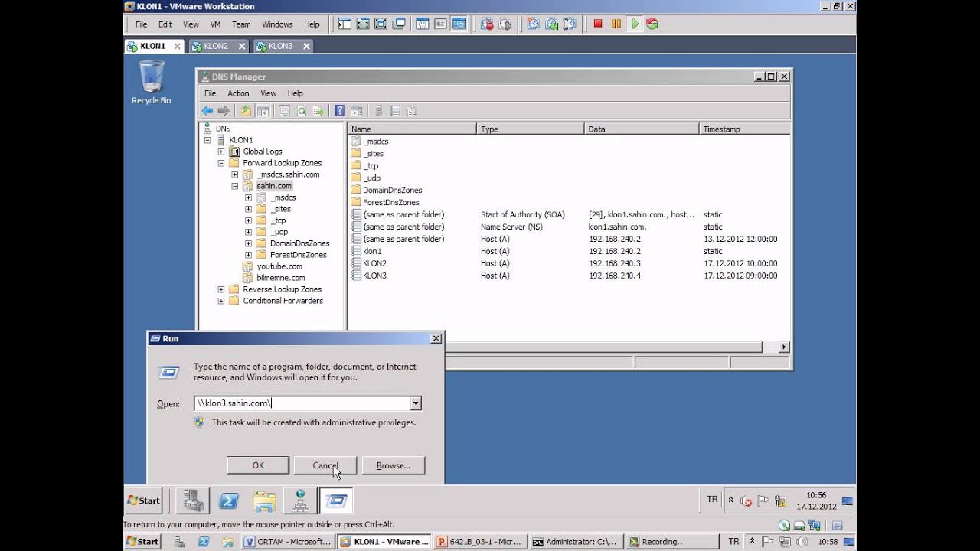Viewport: 980px width, 551px height.
Task: Click the Timestamp column header
Action: [x=744, y=129]
